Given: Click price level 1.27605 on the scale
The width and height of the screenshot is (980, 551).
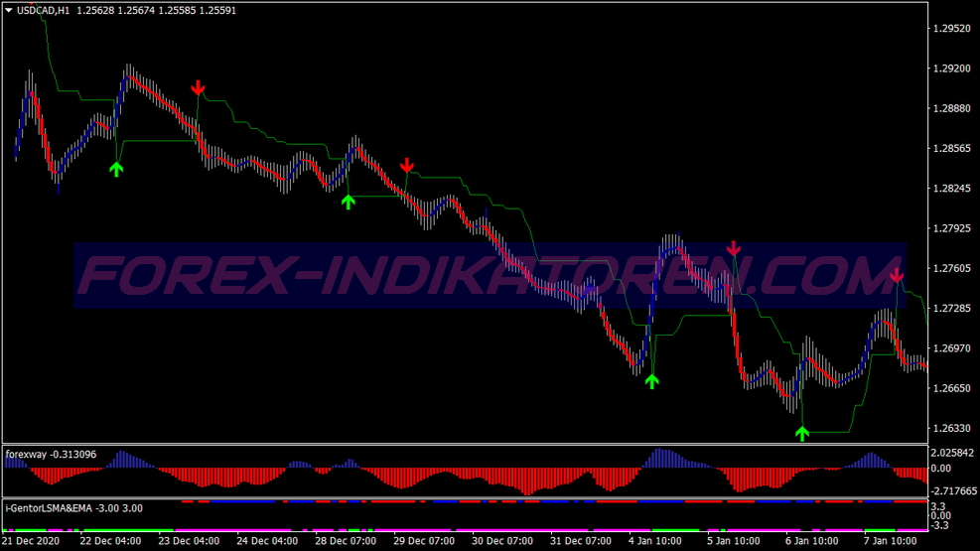Looking at the screenshot, I should click(x=952, y=269).
